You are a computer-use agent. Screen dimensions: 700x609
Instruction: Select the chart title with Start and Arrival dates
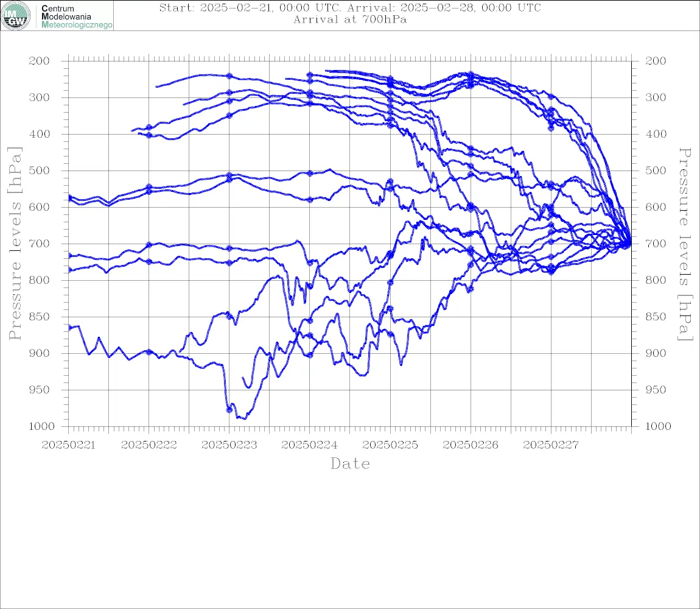[350, 7]
